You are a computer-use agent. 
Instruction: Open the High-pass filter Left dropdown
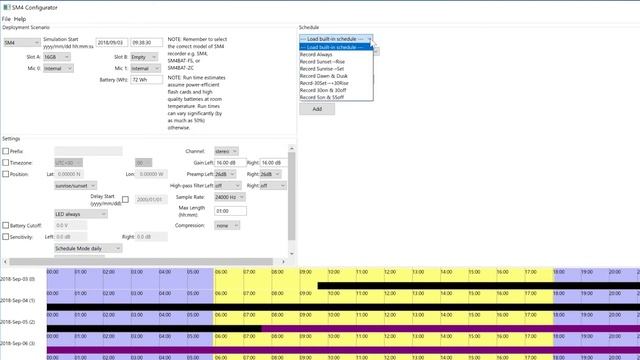228,186
